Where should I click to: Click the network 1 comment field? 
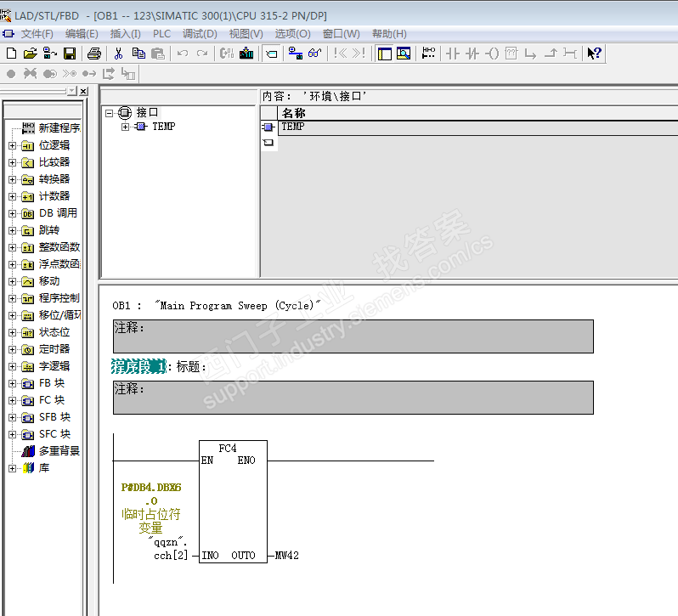353,398
